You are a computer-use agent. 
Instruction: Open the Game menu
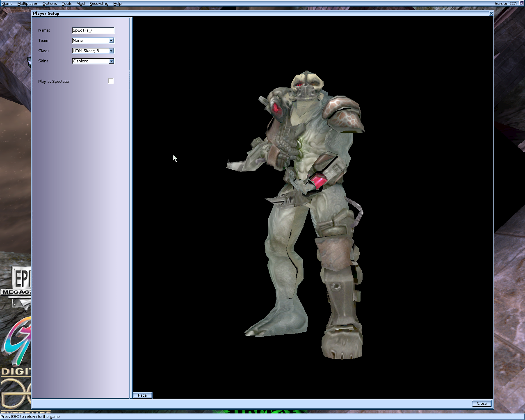[7, 3]
